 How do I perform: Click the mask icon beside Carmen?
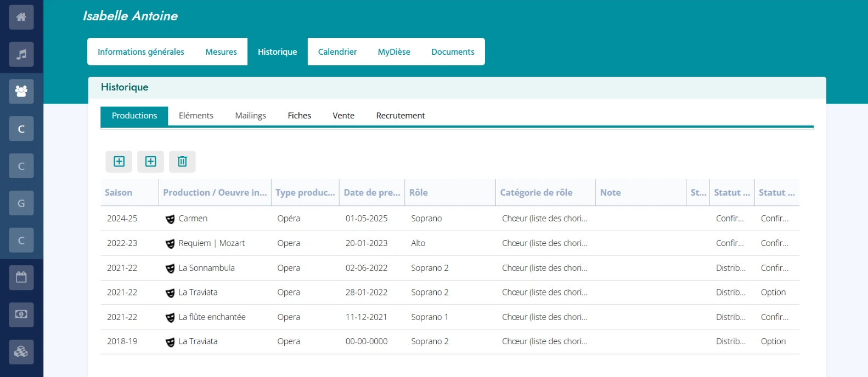click(x=170, y=219)
